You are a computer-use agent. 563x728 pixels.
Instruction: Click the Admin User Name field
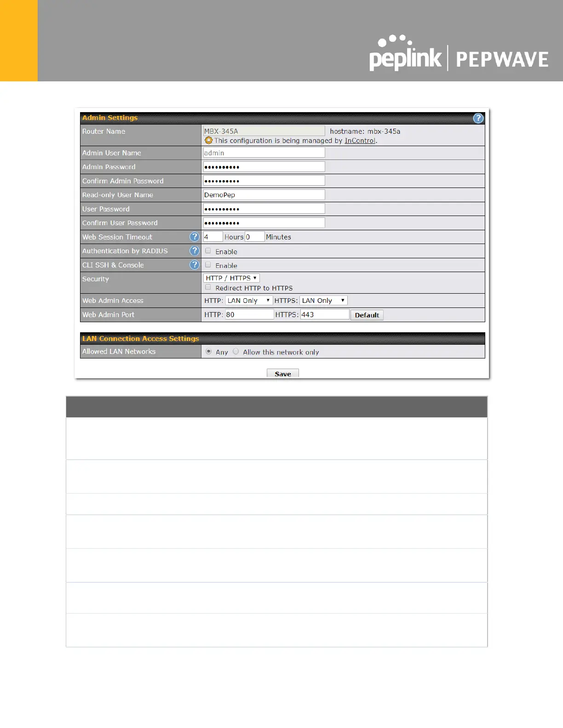264,153
